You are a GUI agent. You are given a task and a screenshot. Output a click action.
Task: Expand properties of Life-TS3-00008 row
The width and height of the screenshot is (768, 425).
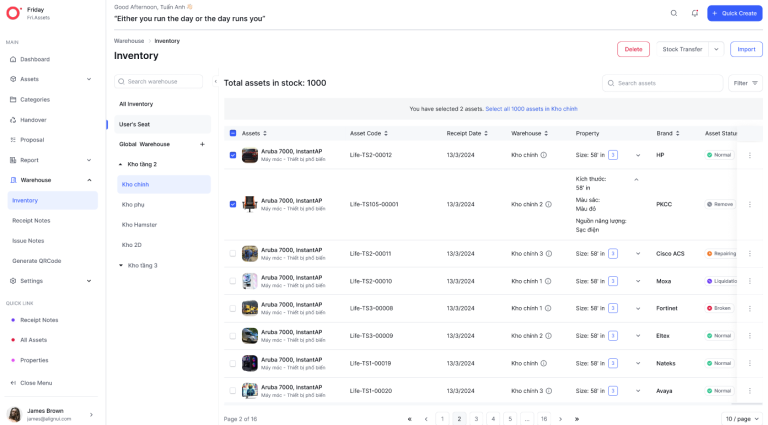tap(638, 308)
